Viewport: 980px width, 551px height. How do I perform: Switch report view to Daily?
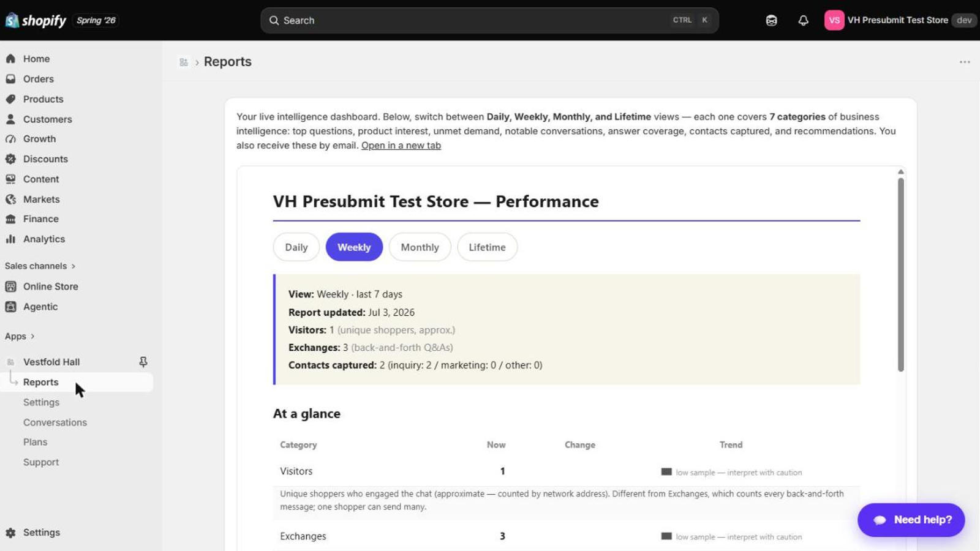[x=296, y=247]
